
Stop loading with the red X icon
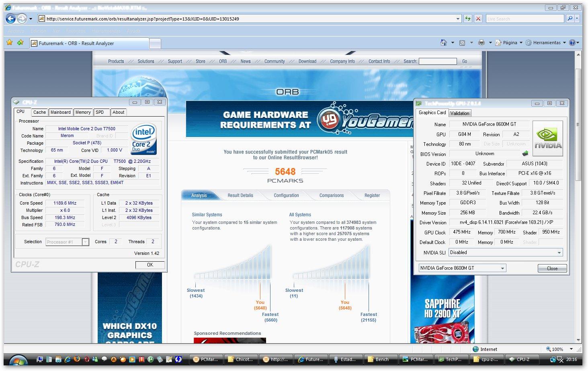click(x=478, y=18)
